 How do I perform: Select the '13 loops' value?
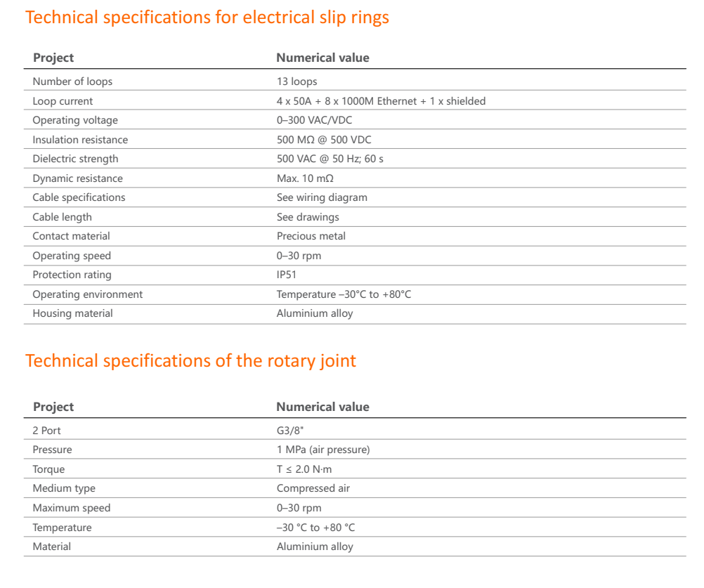coord(296,81)
